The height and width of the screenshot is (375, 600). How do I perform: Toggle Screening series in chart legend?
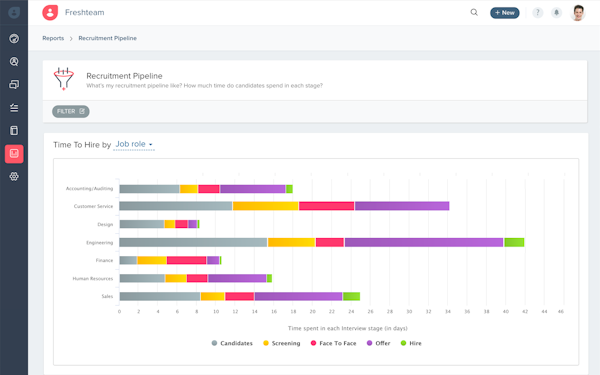pyautogui.click(x=282, y=343)
